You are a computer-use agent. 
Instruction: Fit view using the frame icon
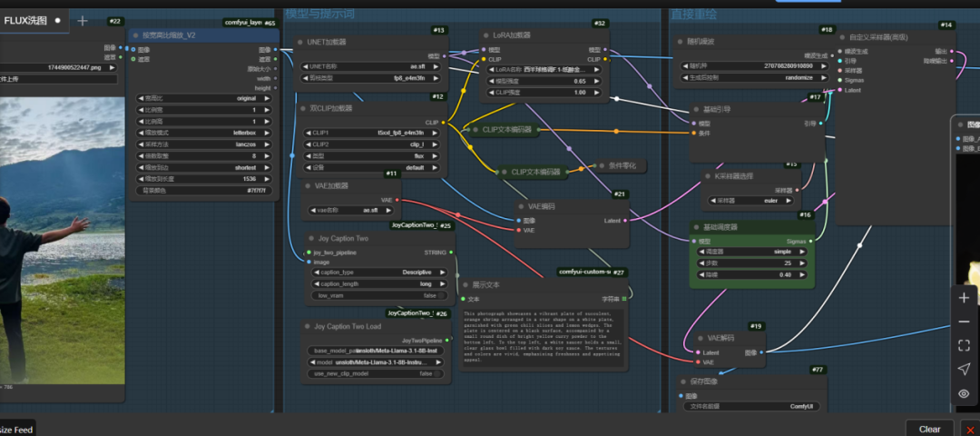(x=963, y=345)
